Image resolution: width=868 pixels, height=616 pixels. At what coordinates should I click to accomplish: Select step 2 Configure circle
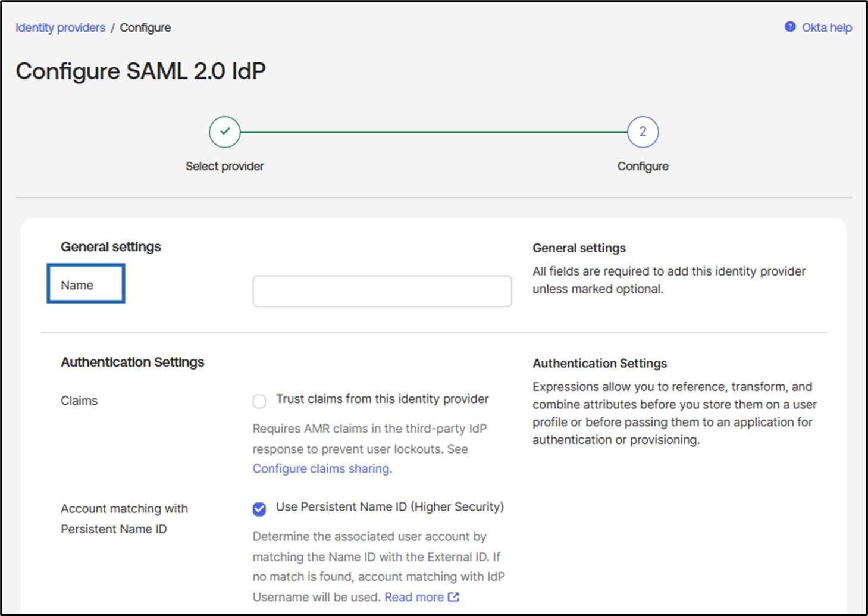point(643,132)
